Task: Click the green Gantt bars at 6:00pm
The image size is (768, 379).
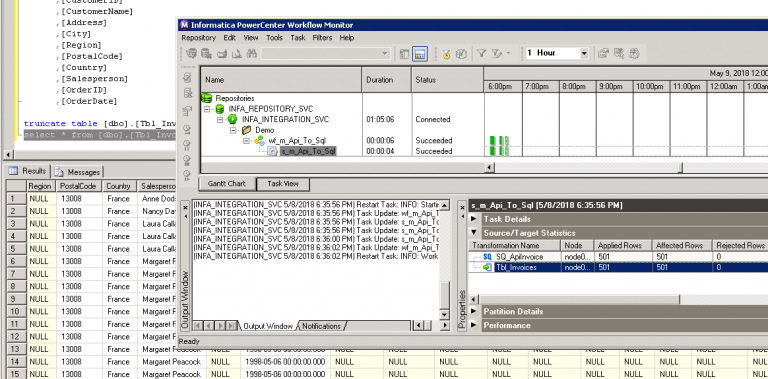Action: [499, 146]
